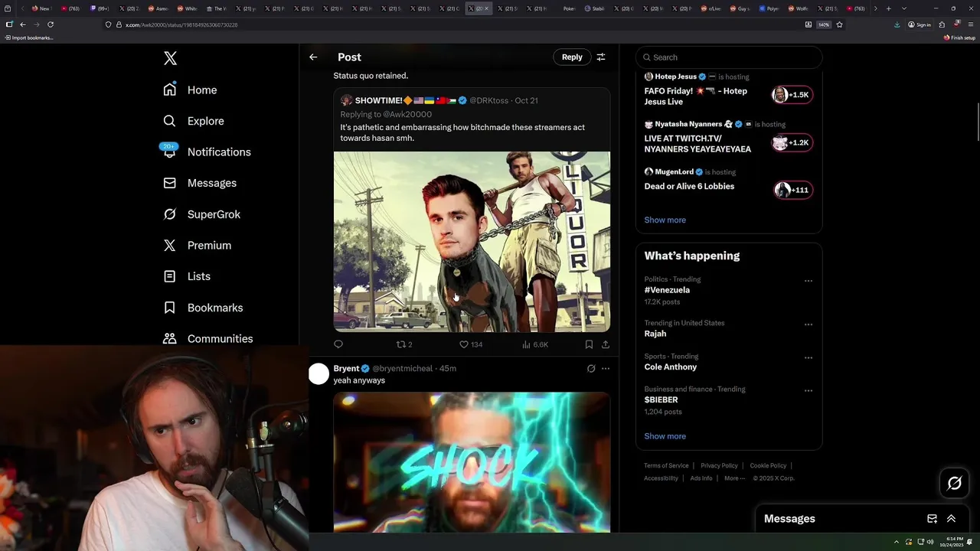Reload the page in browser toolbar
980x551 pixels.
(x=51, y=24)
